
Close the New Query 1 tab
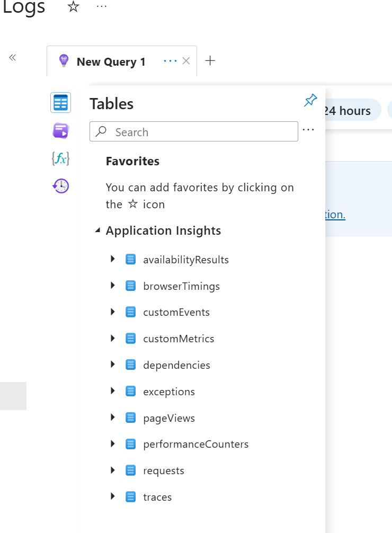click(186, 61)
